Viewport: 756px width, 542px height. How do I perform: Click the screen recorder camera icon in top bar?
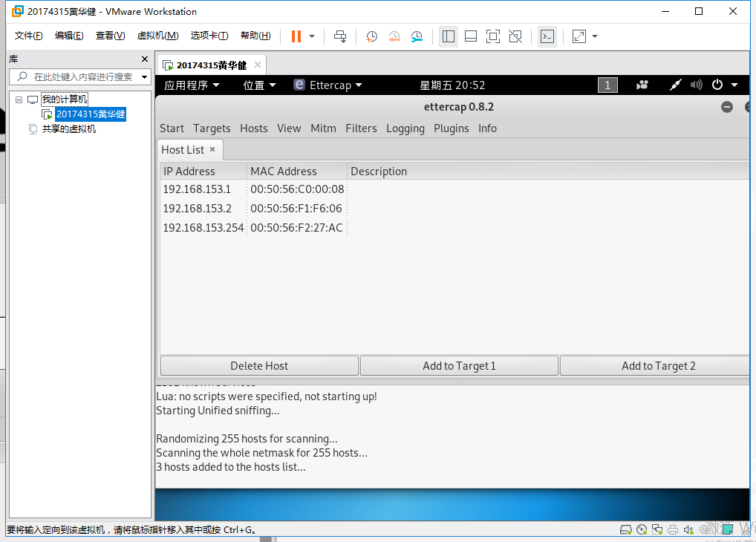coord(642,85)
